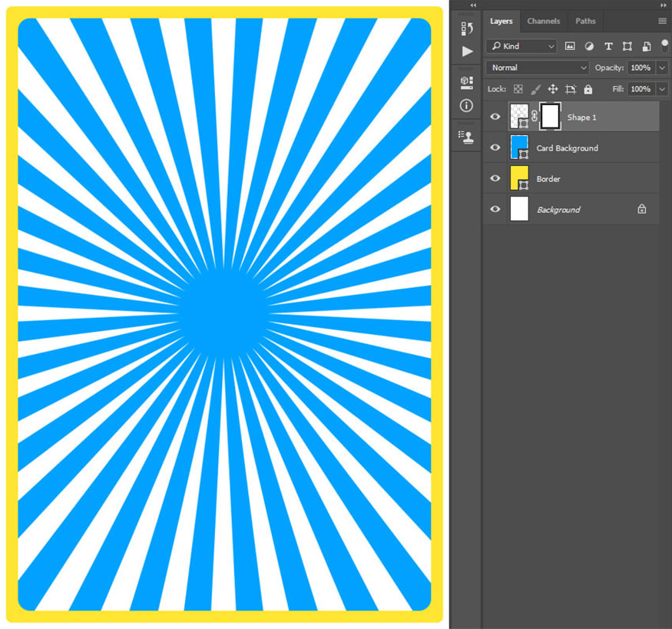Filter layers by type (T) icon
672x629 pixels.
[608, 46]
